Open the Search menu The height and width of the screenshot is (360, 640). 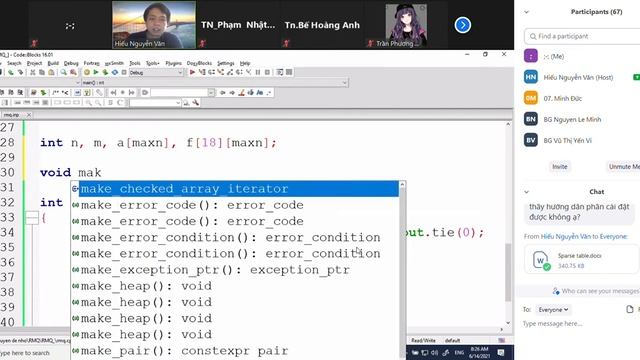click(x=14, y=63)
